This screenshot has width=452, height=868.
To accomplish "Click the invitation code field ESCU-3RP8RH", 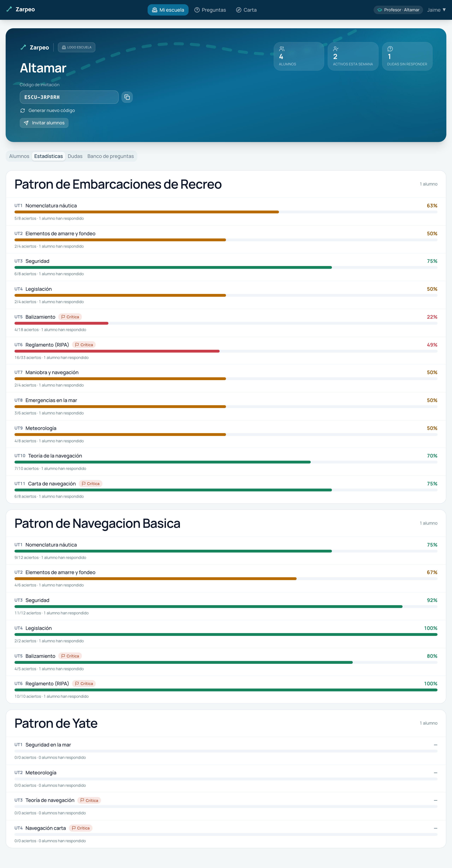I will [x=69, y=97].
